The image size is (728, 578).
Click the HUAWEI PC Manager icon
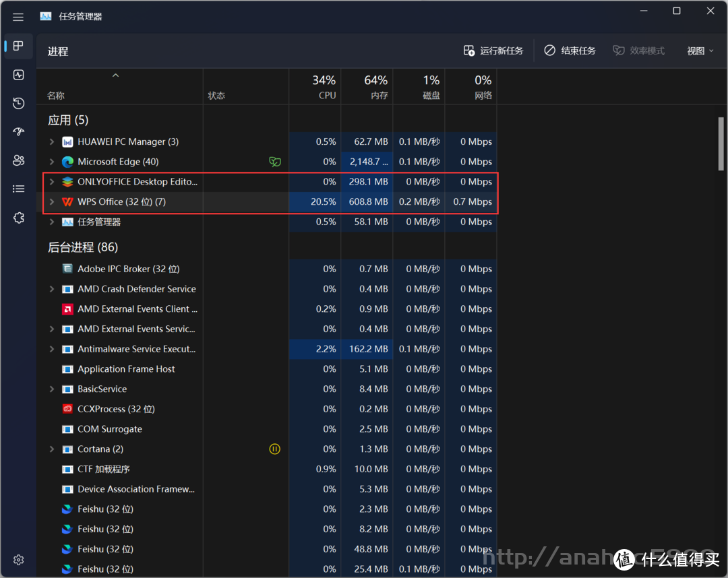67,141
